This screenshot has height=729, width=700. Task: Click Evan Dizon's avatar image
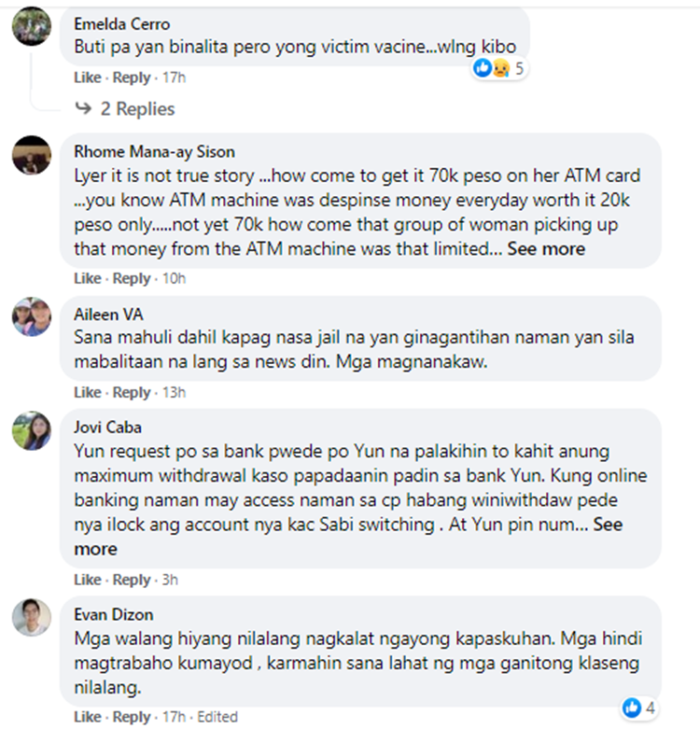(32, 617)
